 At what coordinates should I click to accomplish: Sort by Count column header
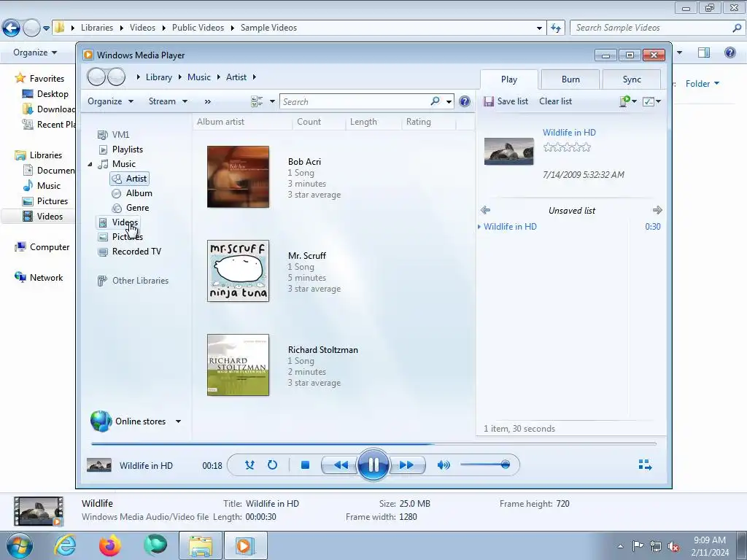coord(320,122)
